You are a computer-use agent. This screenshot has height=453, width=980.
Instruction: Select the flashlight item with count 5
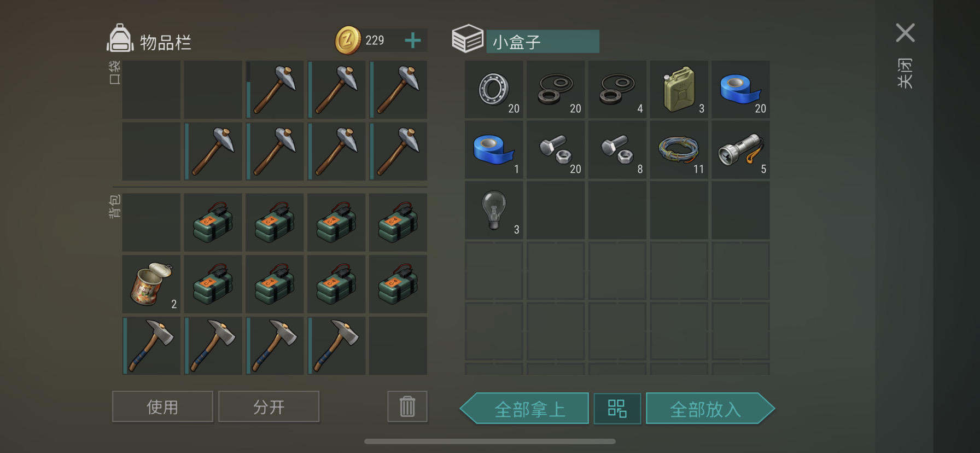(x=740, y=150)
